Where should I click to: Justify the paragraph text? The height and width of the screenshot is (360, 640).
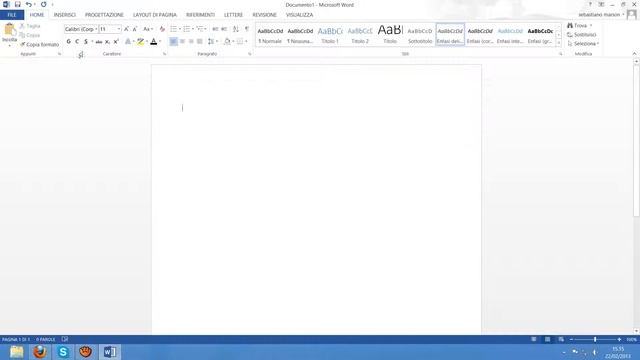(200, 42)
